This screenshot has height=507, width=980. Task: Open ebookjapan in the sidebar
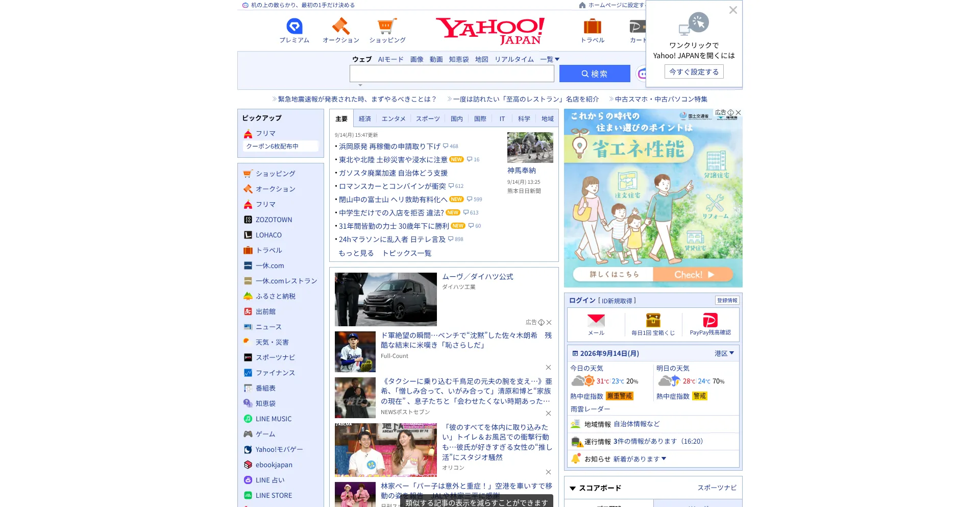coord(274,465)
